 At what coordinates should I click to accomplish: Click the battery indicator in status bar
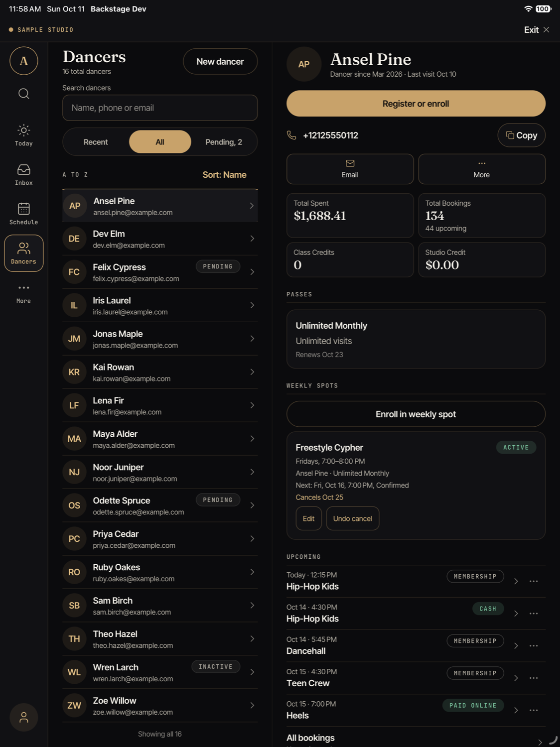point(543,9)
